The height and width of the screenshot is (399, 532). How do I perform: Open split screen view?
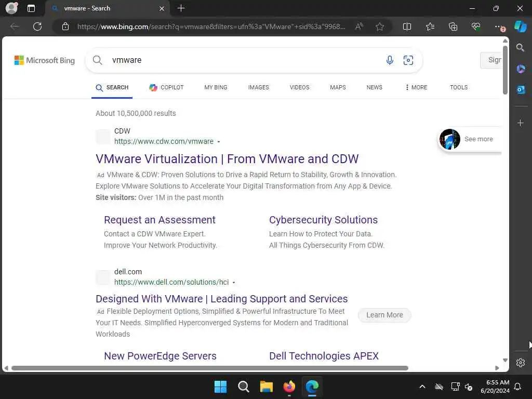(407, 26)
